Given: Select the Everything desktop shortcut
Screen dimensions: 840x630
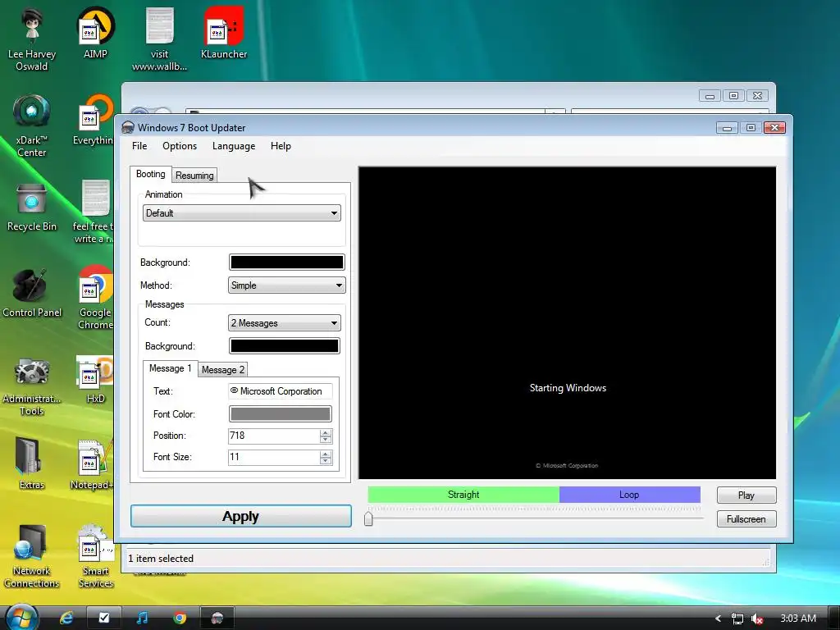Looking at the screenshot, I should [94, 120].
